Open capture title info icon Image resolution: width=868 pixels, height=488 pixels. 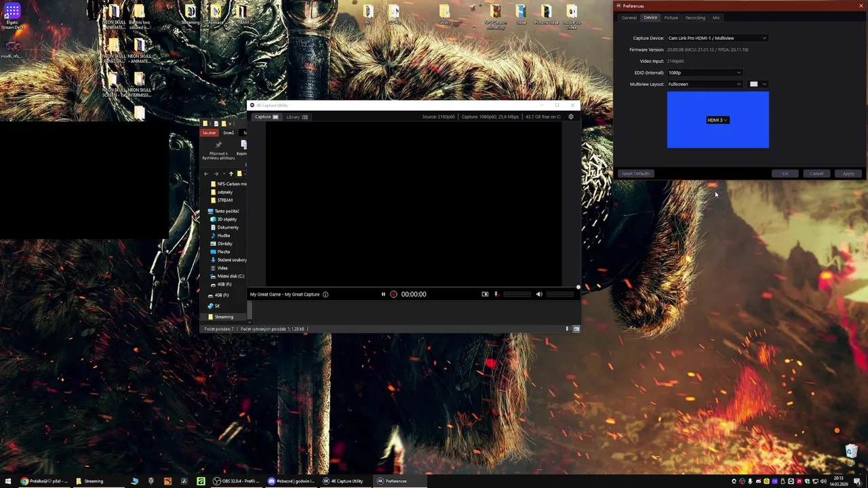click(x=325, y=294)
